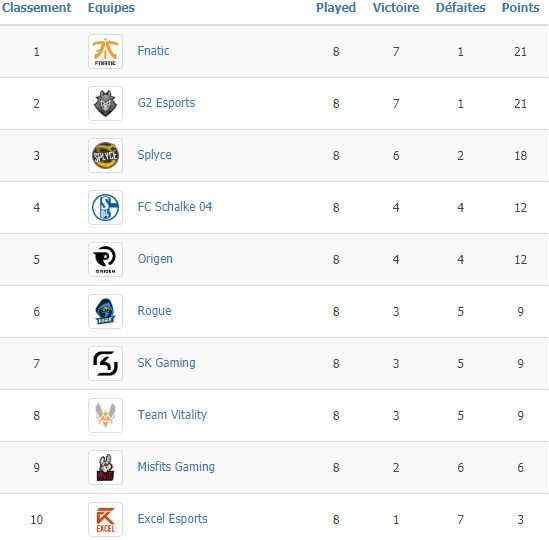Click the Team Vitality bee logo
The height and width of the screenshot is (540, 549).
105,416
